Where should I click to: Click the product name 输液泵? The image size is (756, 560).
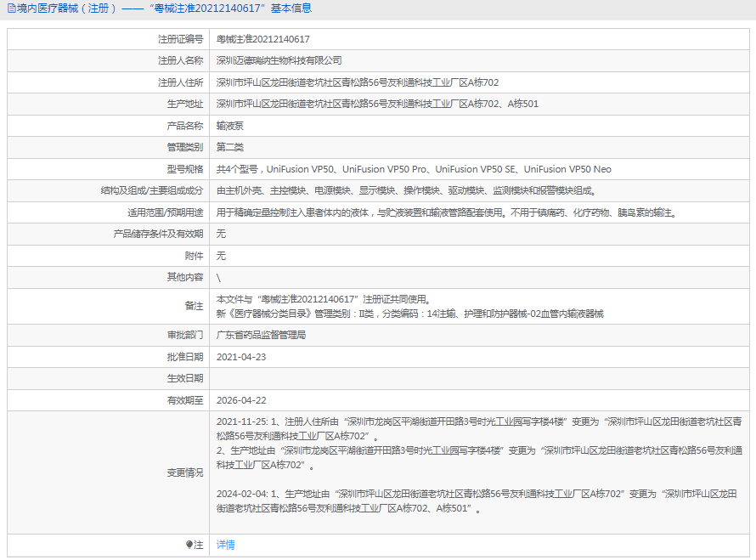(229, 126)
